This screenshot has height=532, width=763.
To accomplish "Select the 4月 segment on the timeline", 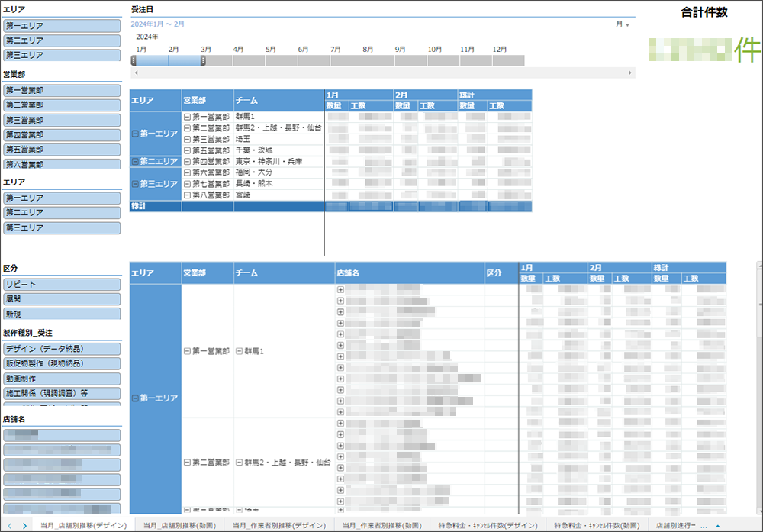I will (249, 60).
